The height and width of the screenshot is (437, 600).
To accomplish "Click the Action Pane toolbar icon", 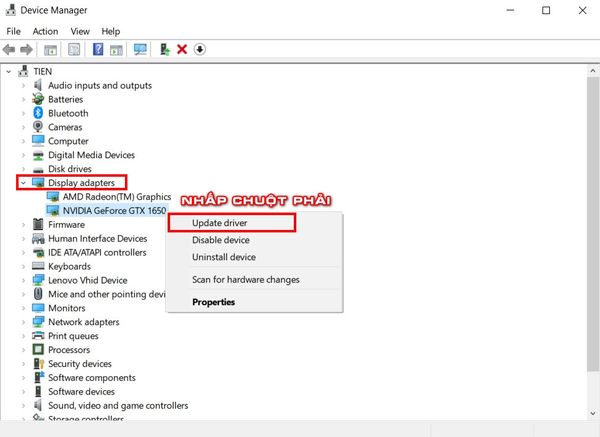I will [116, 50].
